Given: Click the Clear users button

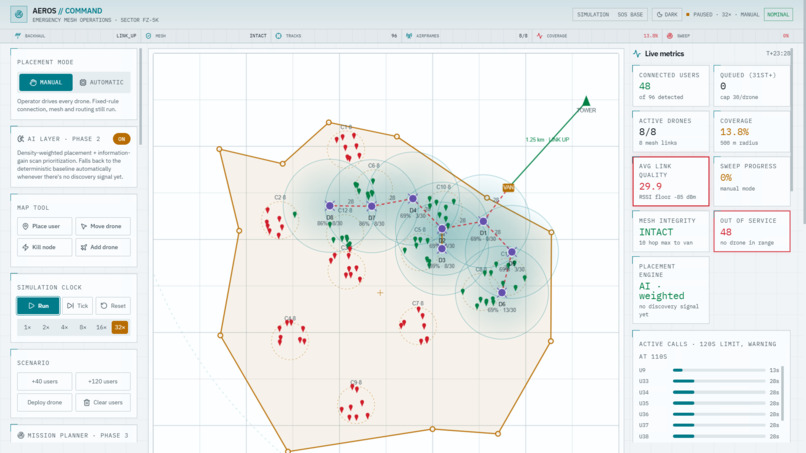Looking at the screenshot, I should [x=103, y=403].
